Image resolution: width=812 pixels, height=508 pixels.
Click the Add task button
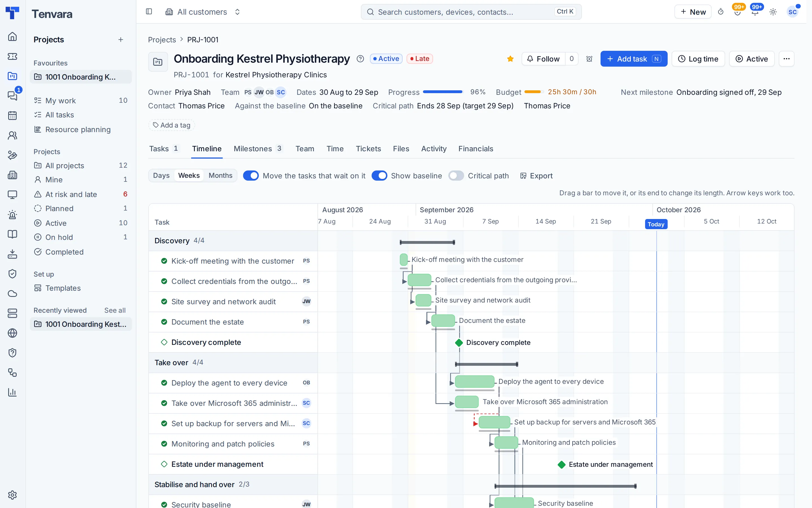(634, 59)
